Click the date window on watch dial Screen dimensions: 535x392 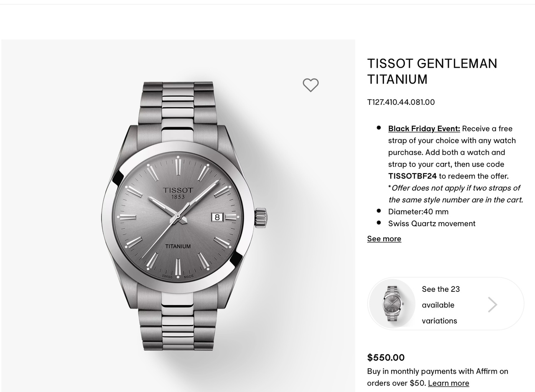click(217, 217)
